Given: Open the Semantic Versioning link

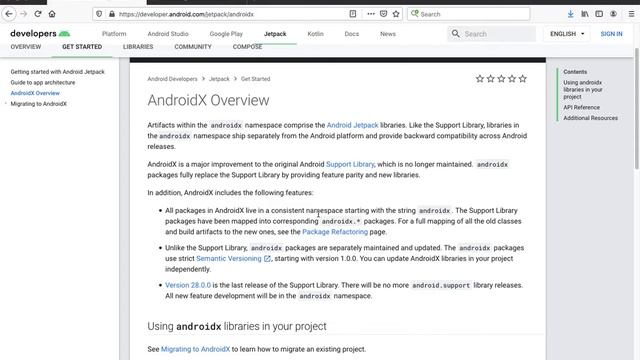Looking at the screenshot, I should click(229, 259).
